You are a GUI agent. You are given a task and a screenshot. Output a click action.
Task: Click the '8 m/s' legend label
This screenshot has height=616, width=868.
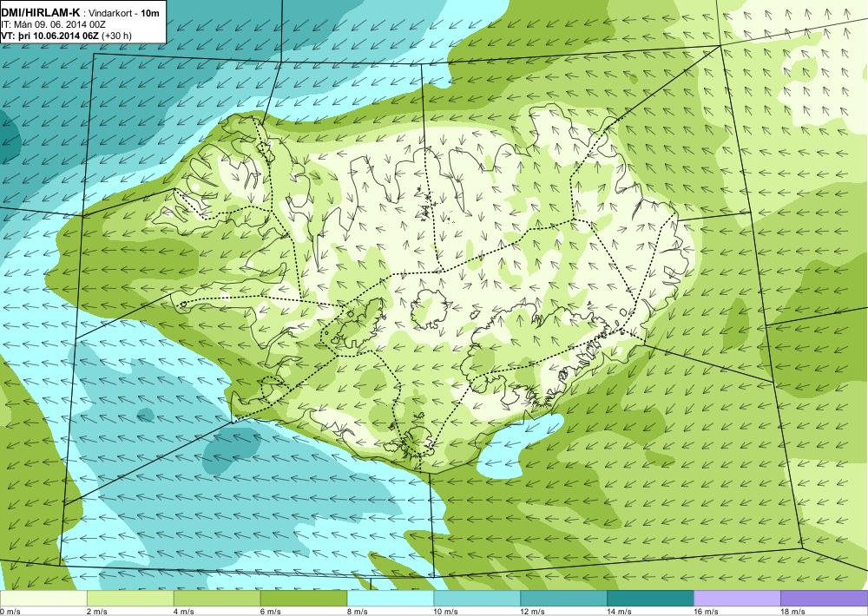(357, 612)
